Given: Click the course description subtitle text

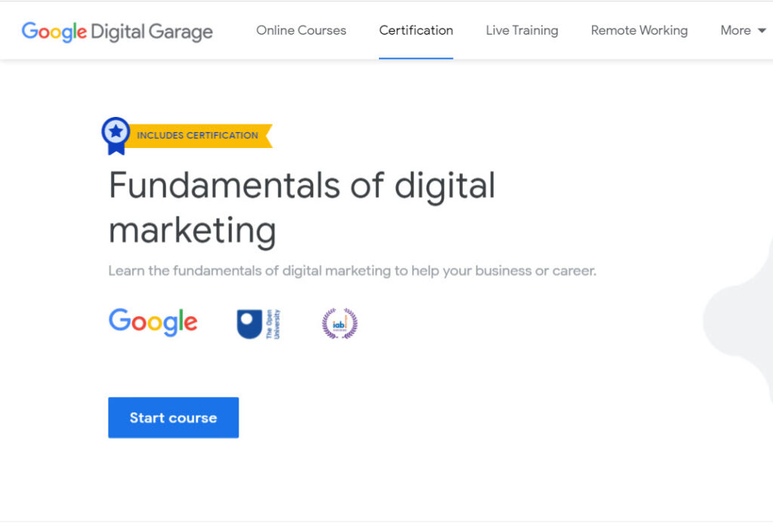Looking at the screenshot, I should pos(352,270).
